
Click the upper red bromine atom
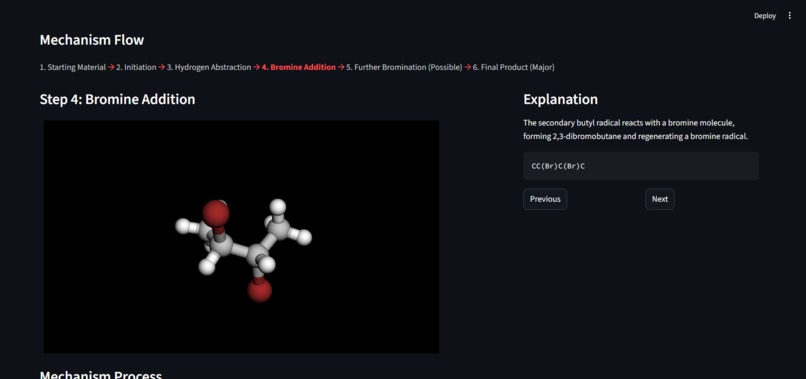click(x=215, y=213)
